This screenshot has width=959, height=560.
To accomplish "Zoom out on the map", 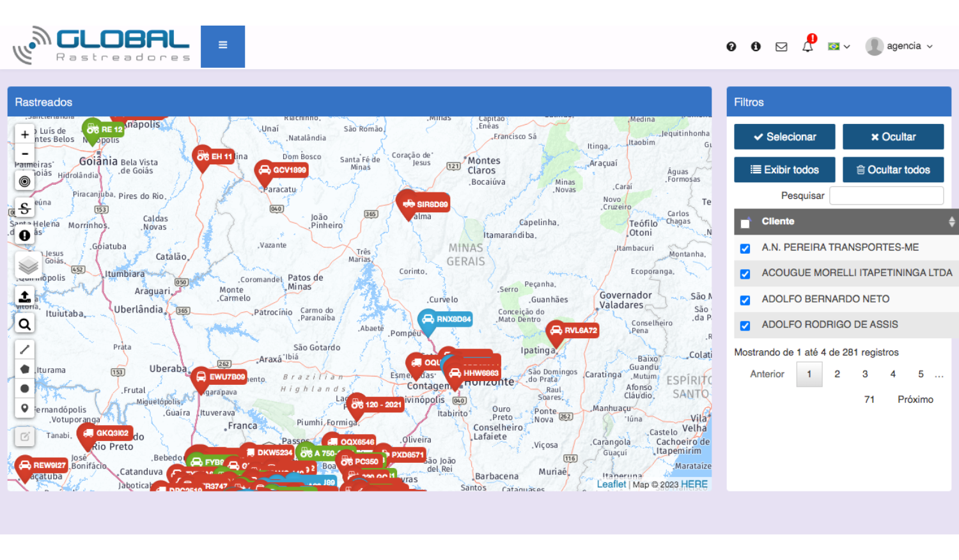I will [x=24, y=153].
